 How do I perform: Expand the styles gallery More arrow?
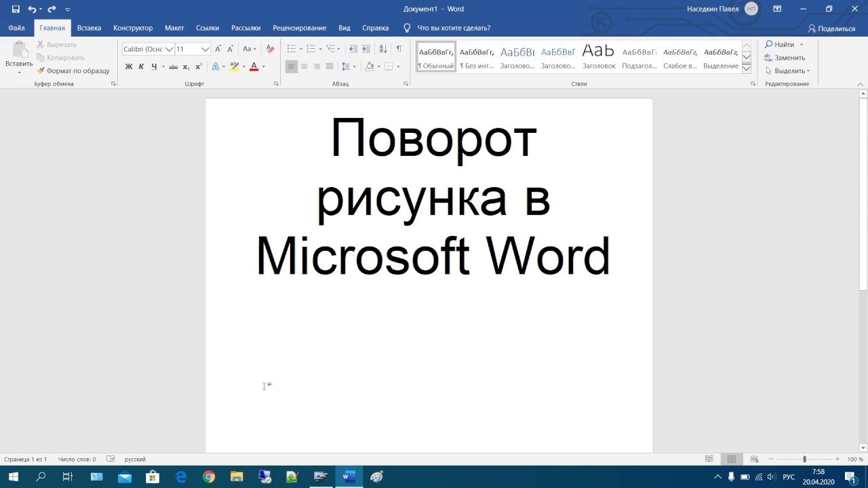[747, 68]
